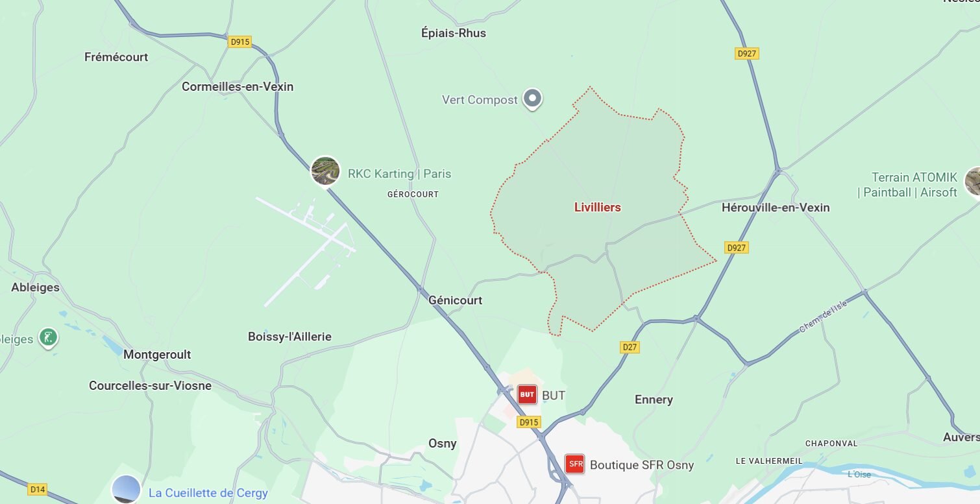This screenshot has height=504, width=980.
Task: Open the RKC Karting photo marker
Action: [325, 171]
